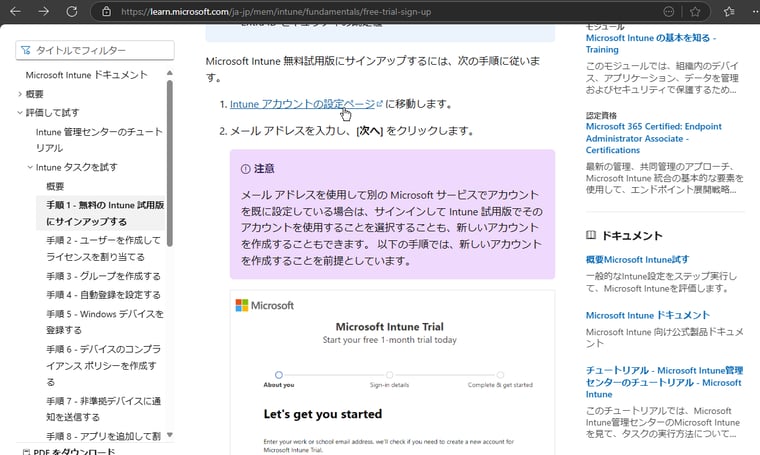
Task: Open 手順 2 - ユーザーを作成して item
Action: tap(103, 248)
